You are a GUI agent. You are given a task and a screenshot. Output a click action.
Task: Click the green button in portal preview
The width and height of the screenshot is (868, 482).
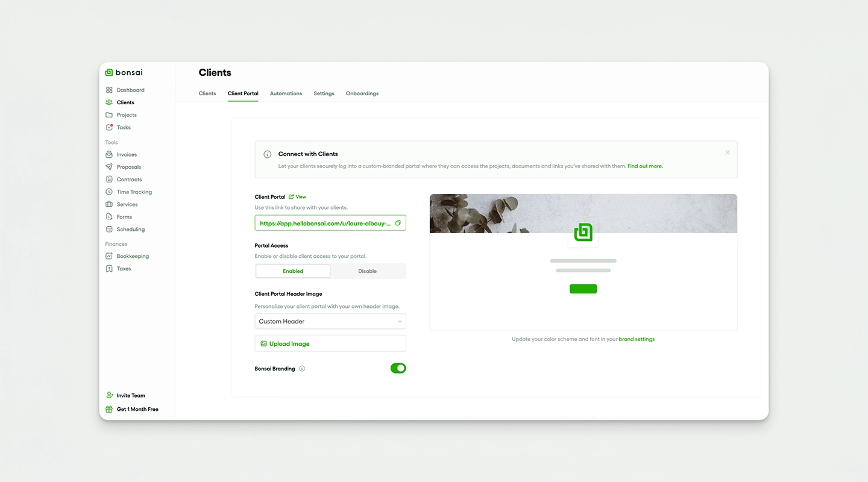click(x=583, y=289)
